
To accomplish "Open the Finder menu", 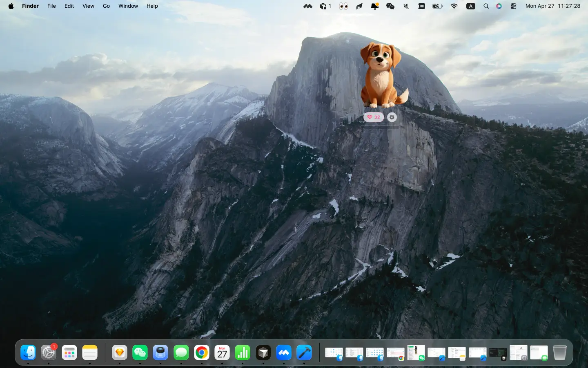I will [30, 6].
